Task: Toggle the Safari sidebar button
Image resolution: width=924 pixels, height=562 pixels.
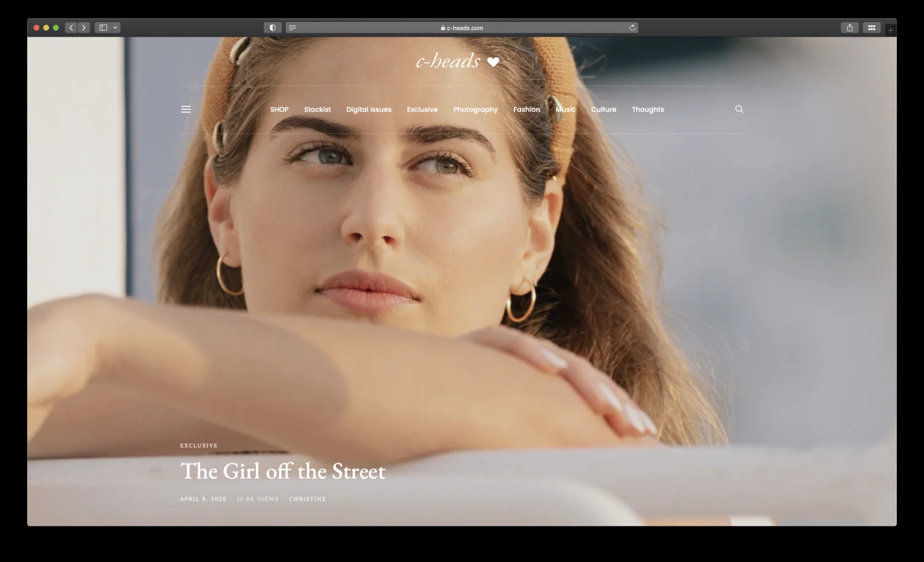Action: pos(103,28)
